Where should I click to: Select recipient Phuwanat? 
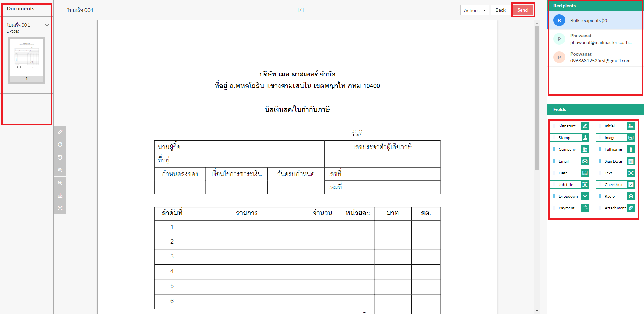(595, 39)
